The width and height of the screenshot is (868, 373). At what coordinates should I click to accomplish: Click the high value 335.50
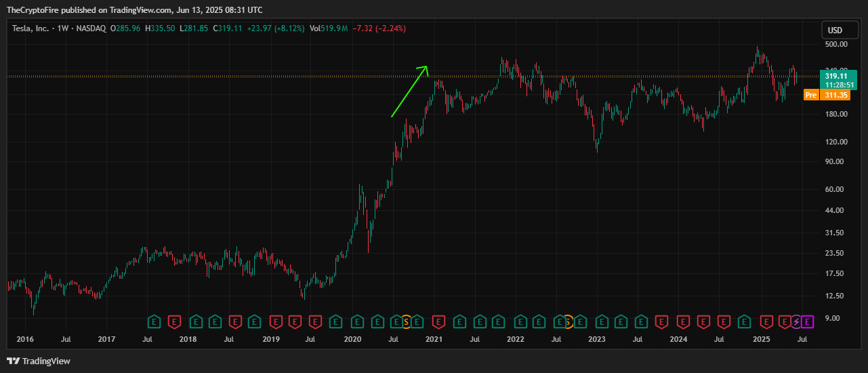(x=161, y=28)
